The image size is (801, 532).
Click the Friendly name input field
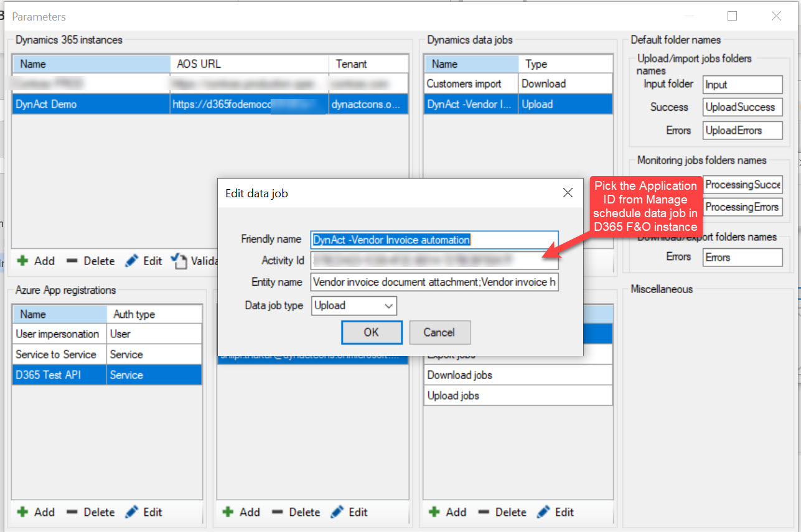click(434, 240)
